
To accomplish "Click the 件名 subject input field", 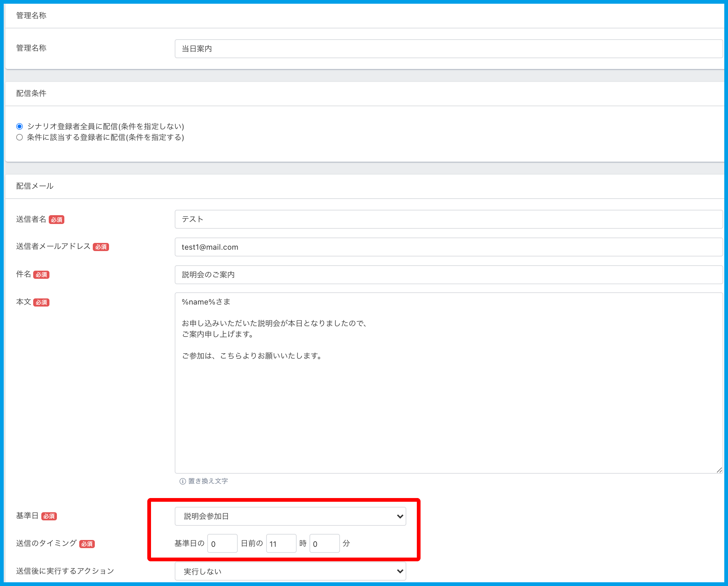I will click(448, 275).
